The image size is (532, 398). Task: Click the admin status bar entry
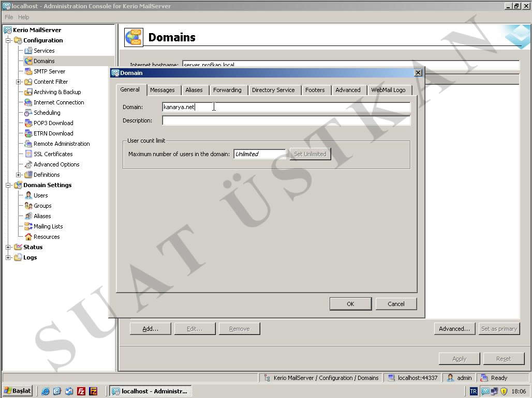[460, 378]
